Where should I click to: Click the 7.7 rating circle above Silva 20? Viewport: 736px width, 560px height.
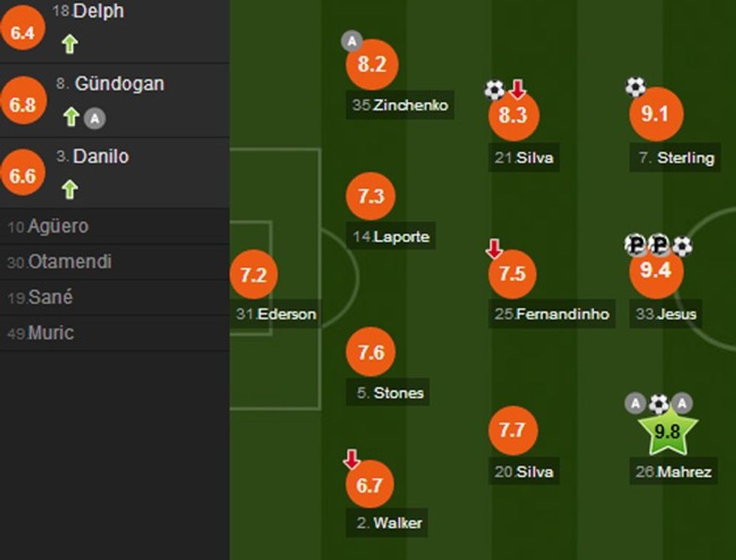click(512, 430)
